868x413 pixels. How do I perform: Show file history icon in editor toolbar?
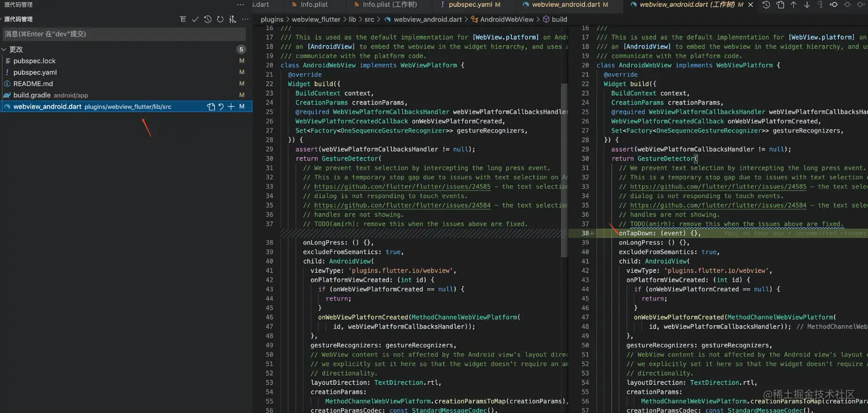766,5
